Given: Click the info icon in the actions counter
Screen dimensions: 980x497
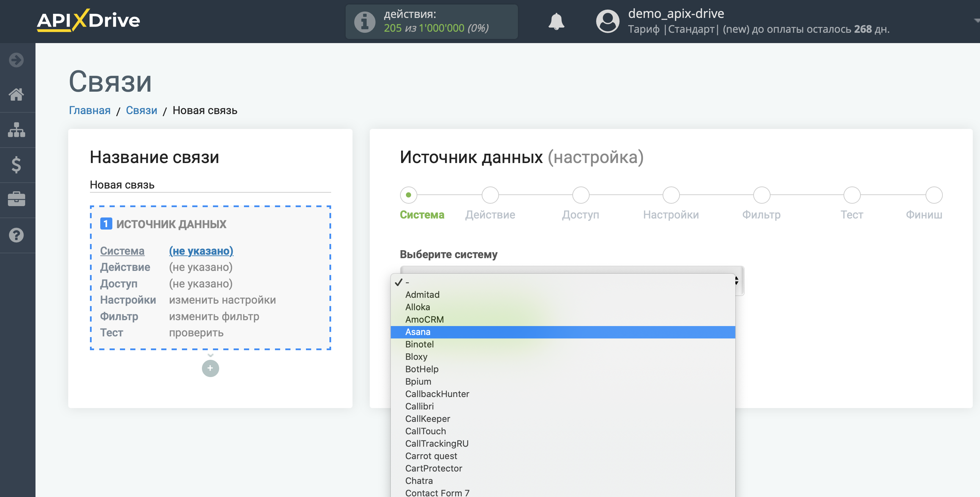Looking at the screenshot, I should click(365, 22).
